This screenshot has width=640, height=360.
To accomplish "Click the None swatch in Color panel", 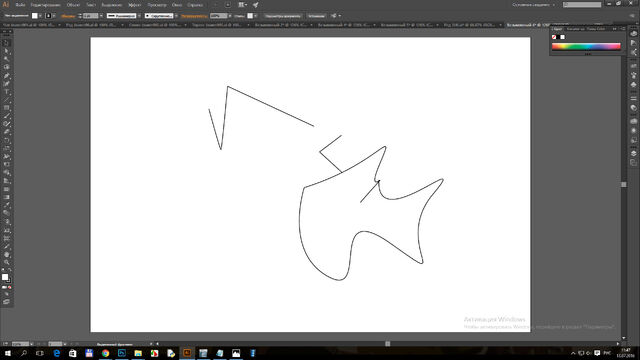I will pyautogui.click(x=554, y=37).
